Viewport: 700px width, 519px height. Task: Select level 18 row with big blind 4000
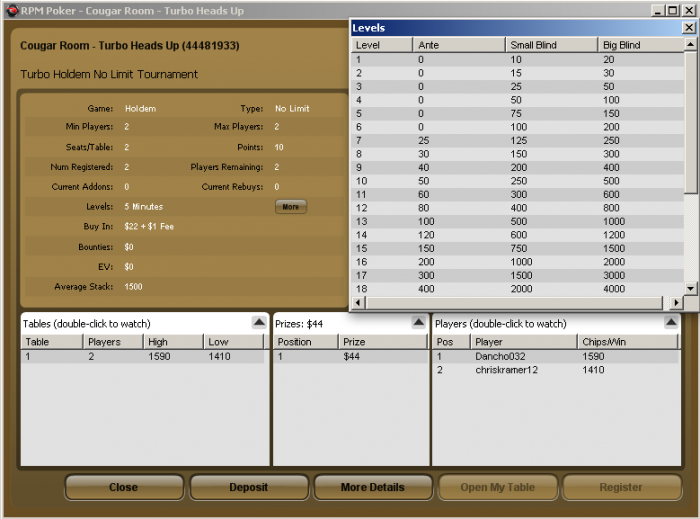pos(518,289)
